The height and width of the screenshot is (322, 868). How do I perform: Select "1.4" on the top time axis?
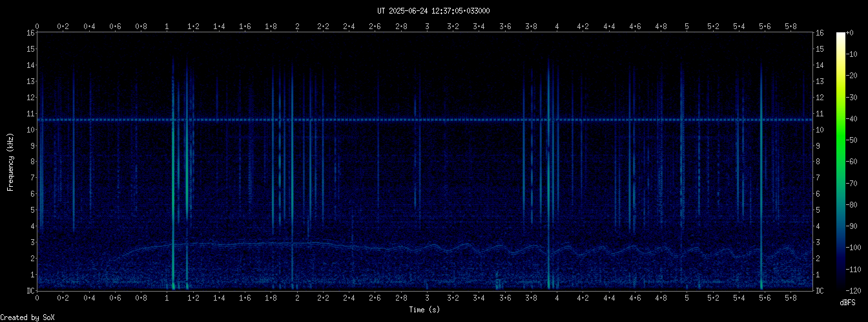(x=219, y=27)
